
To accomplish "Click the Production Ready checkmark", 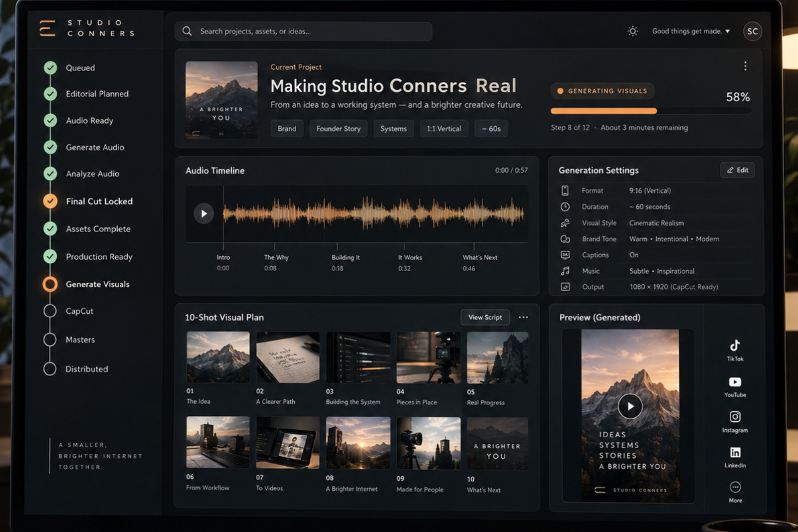I will (50, 256).
